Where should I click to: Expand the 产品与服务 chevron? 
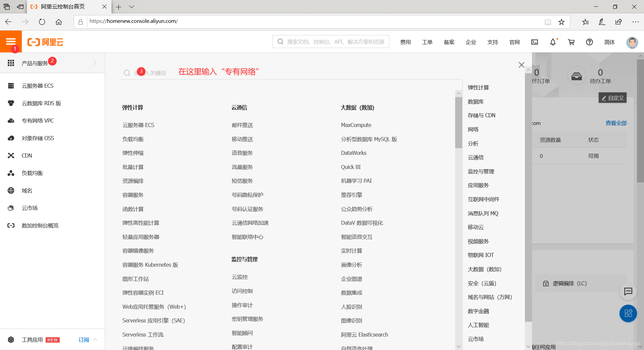(x=95, y=63)
